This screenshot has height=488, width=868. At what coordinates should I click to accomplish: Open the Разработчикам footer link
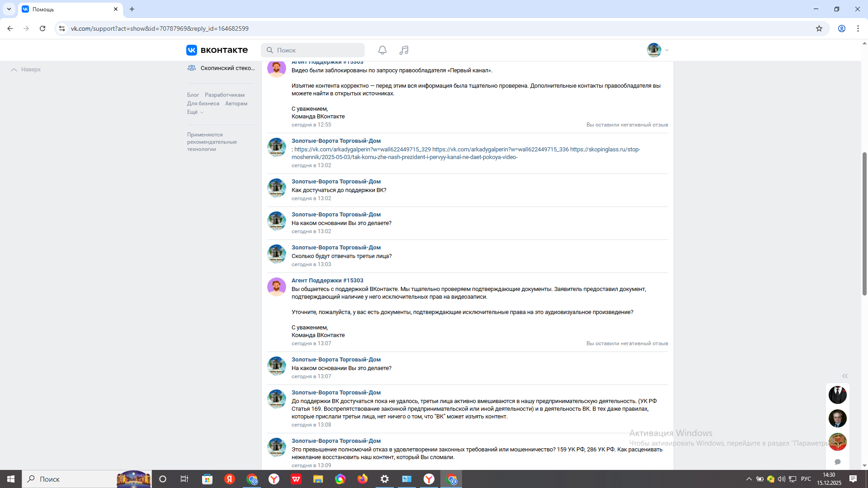coord(224,95)
